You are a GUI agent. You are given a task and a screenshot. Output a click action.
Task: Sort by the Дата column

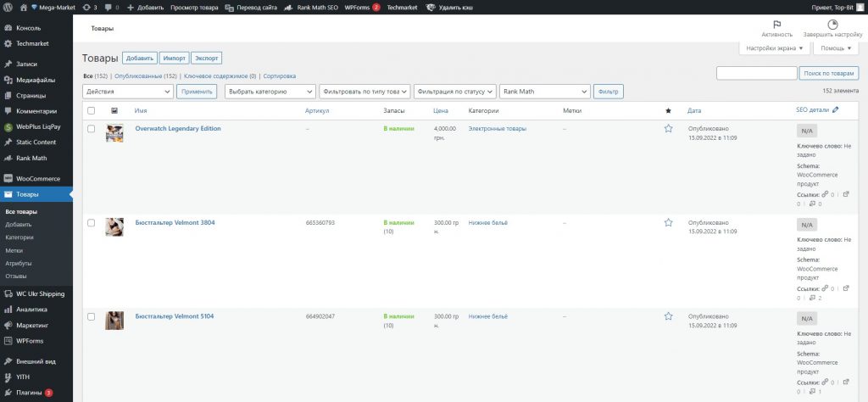click(694, 111)
